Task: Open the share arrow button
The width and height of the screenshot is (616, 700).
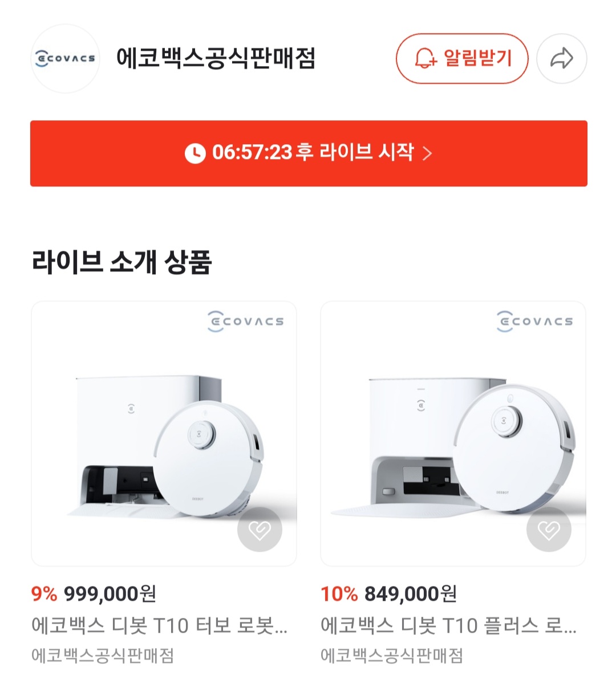Action: [562, 58]
